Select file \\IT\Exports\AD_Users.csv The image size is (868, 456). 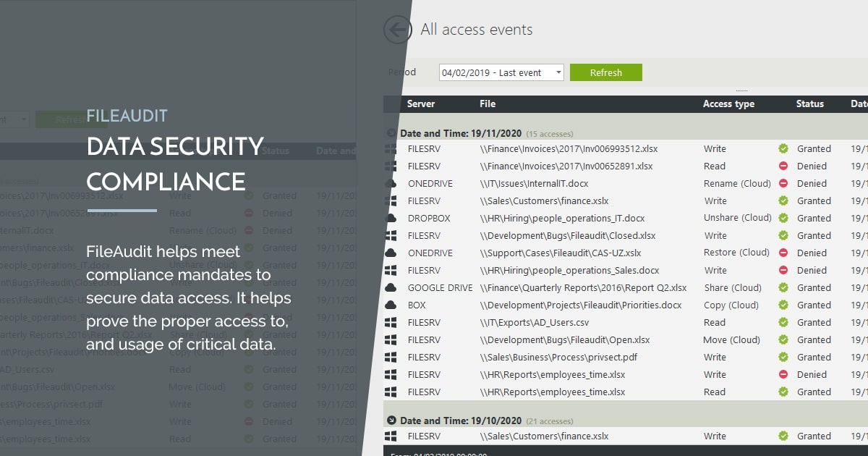(535, 323)
